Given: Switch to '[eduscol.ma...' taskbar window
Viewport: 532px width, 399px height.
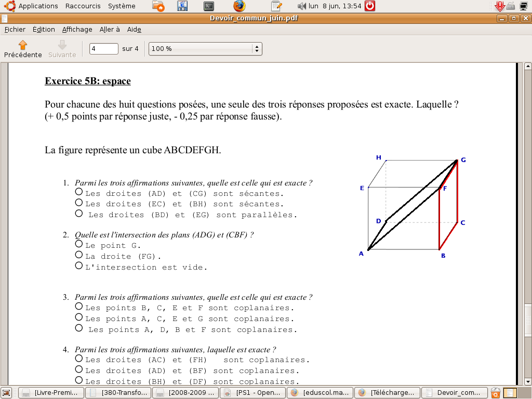Looking at the screenshot, I should click(320, 393).
